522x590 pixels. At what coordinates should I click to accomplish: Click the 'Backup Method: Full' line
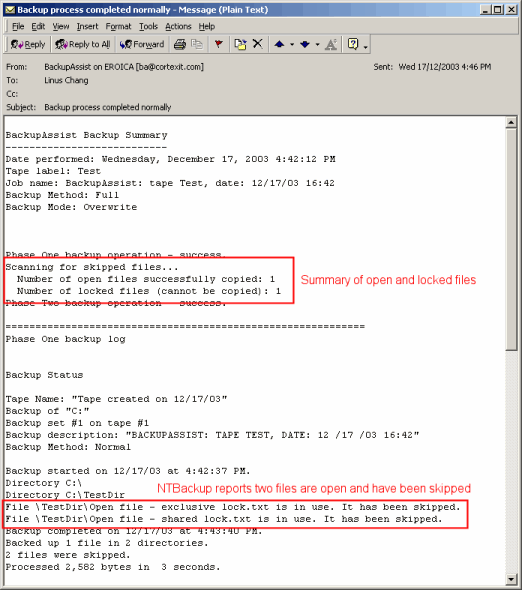(62, 195)
